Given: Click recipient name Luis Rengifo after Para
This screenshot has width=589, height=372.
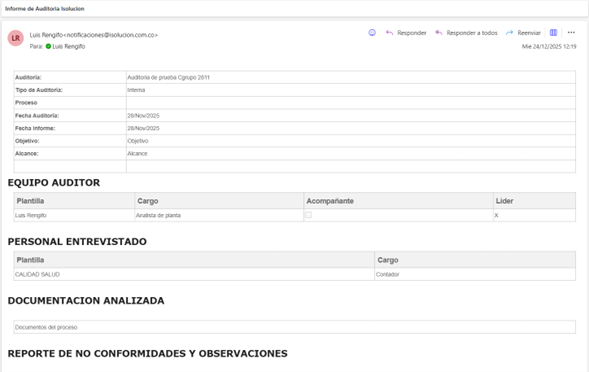Looking at the screenshot, I should (69, 46).
